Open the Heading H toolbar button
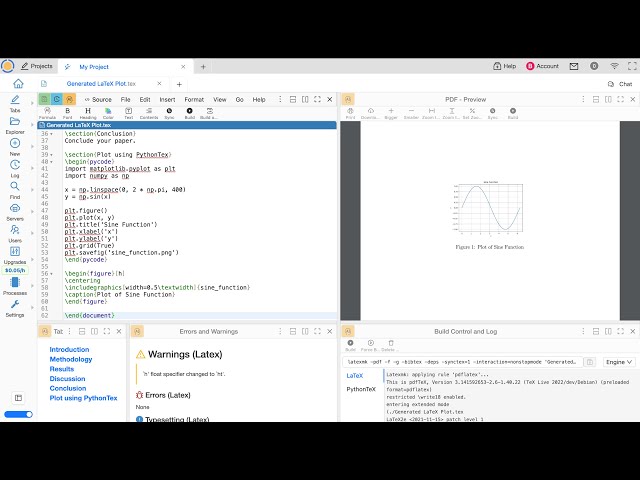 [88, 113]
